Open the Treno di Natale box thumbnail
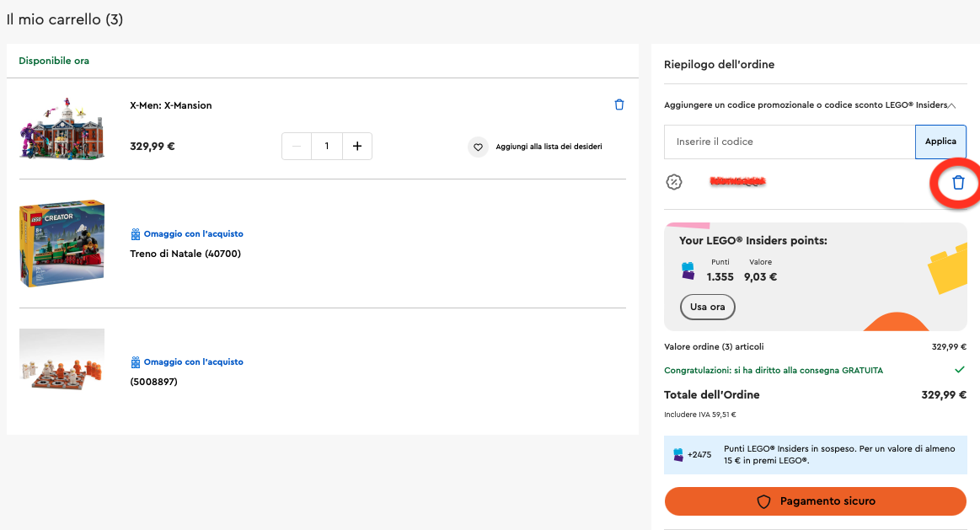The width and height of the screenshot is (980, 530). (62, 244)
